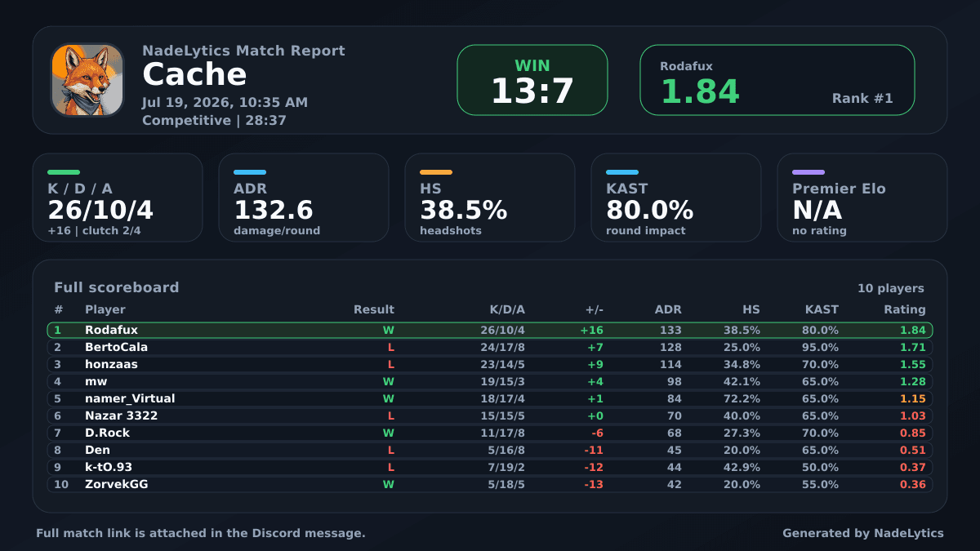Select player Den in scoreboard
Viewport: 980px width, 551px height.
coord(97,451)
